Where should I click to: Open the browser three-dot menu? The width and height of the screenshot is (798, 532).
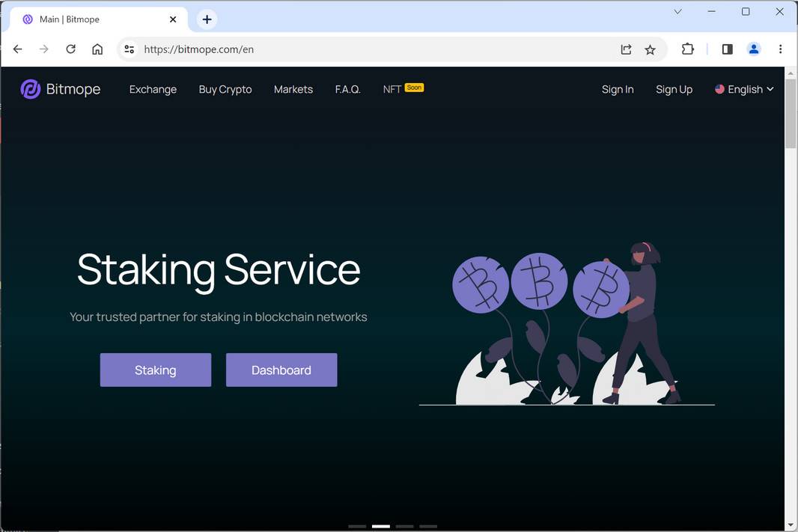781,49
